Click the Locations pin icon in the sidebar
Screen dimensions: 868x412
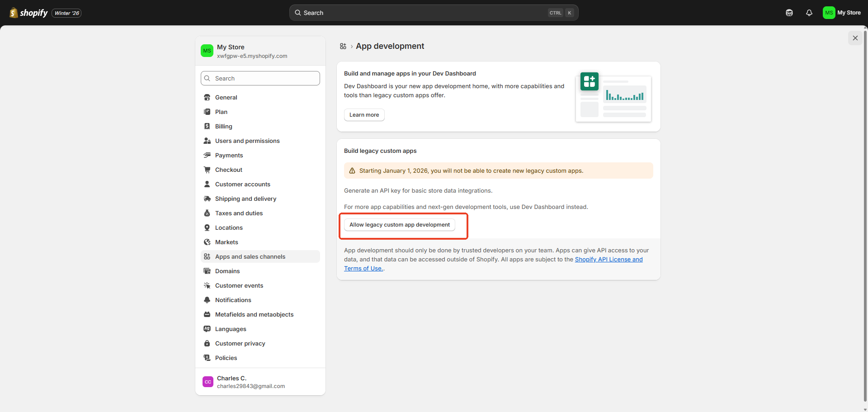click(207, 227)
